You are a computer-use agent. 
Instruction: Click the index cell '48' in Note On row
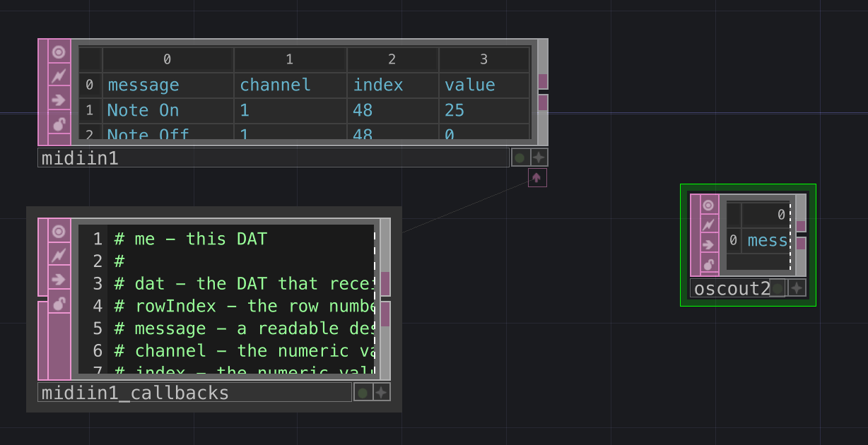click(392, 111)
